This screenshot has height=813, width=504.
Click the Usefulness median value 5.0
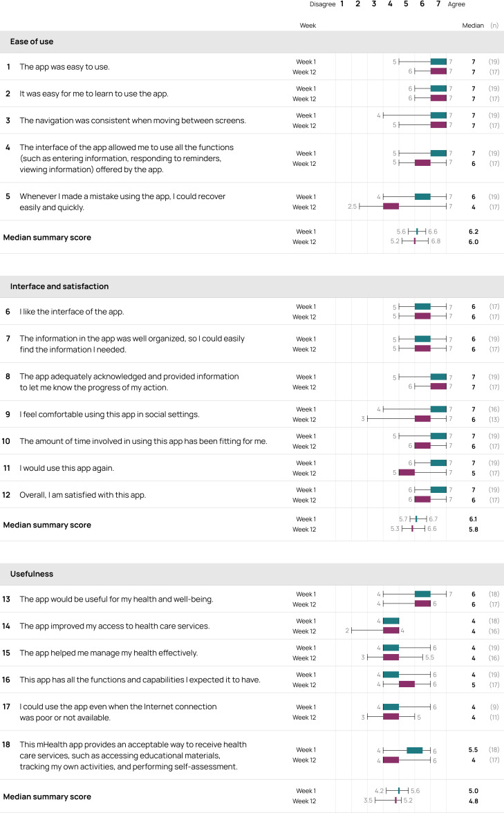tap(474, 791)
